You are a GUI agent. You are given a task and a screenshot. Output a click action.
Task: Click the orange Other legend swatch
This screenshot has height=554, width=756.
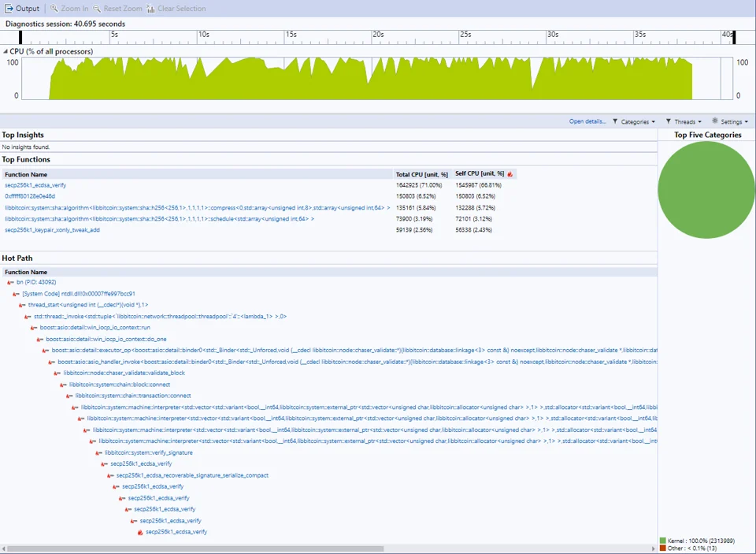click(x=662, y=548)
